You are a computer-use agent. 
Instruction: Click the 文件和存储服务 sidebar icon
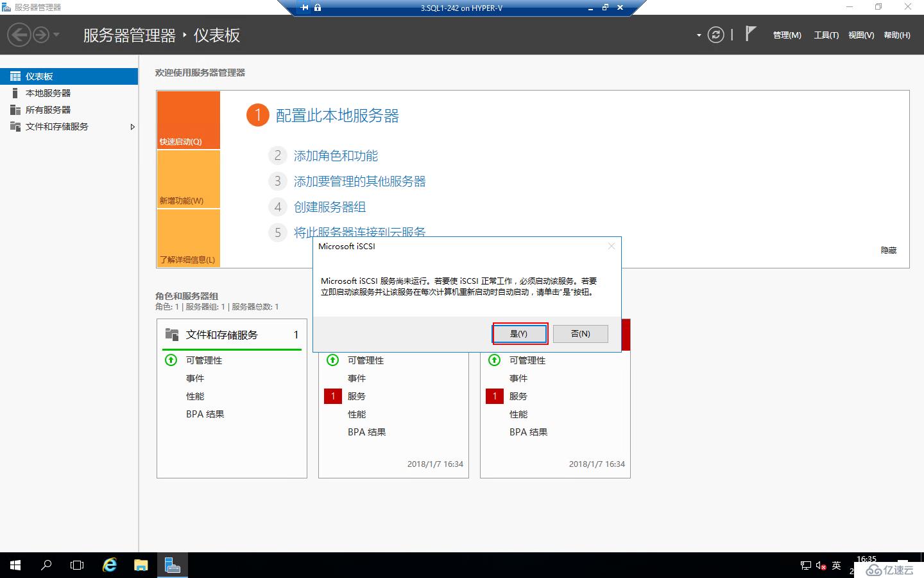(x=15, y=127)
